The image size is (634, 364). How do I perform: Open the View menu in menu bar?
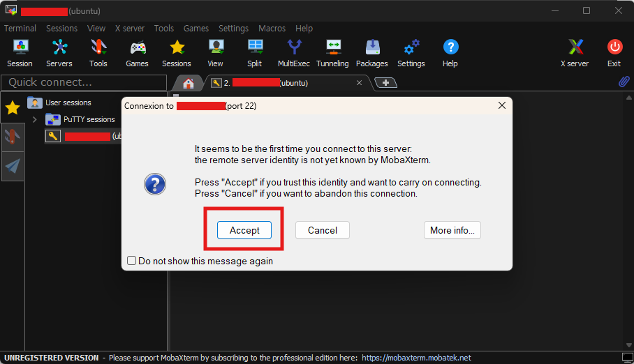coord(96,29)
